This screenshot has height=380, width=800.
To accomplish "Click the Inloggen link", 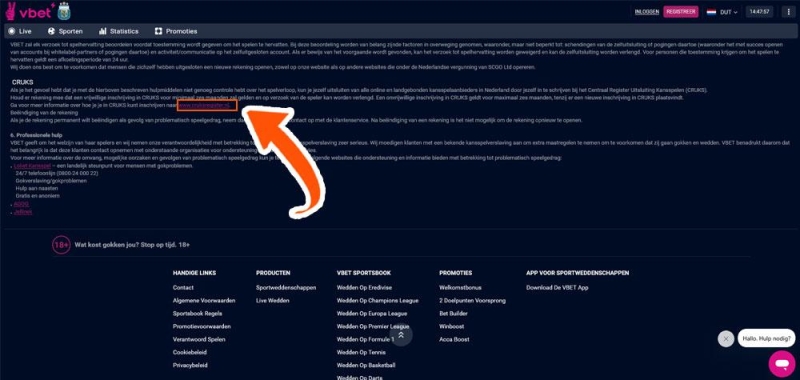I will (646, 12).
